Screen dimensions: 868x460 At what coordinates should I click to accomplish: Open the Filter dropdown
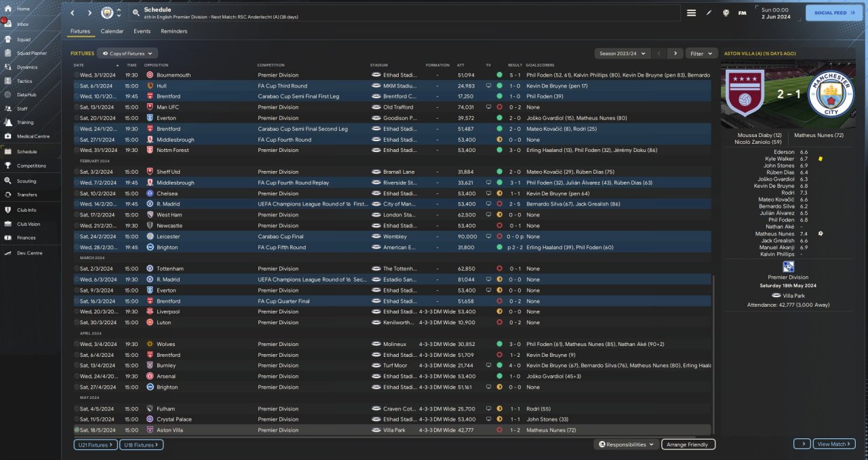point(701,53)
